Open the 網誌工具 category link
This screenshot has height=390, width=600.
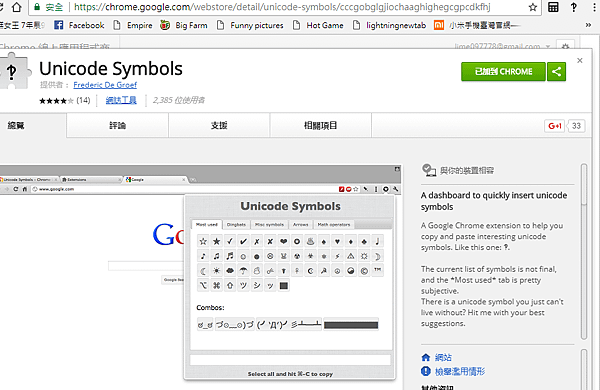tap(121, 100)
